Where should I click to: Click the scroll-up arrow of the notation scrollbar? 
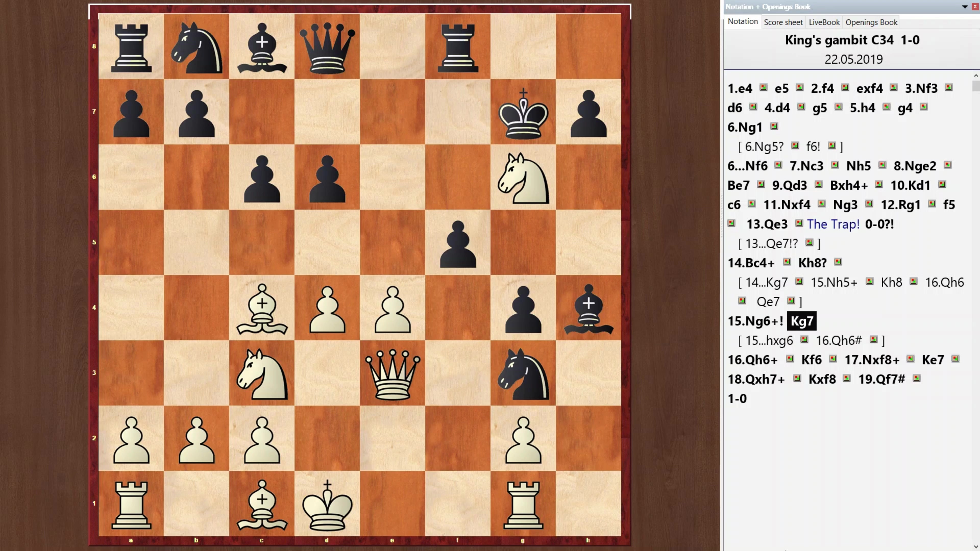(976, 76)
